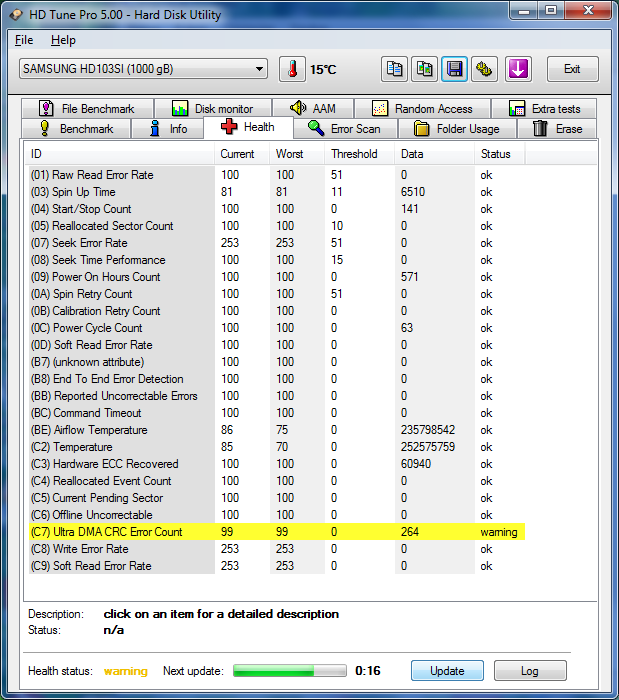Open the Help menu

(63, 40)
